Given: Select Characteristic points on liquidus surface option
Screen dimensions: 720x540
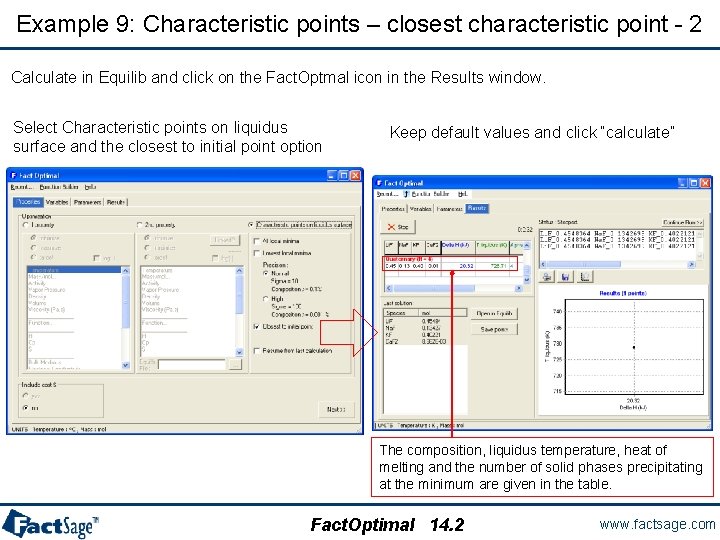Looking at the screenshot, I should pyautogui.click(x=250, y=225).
